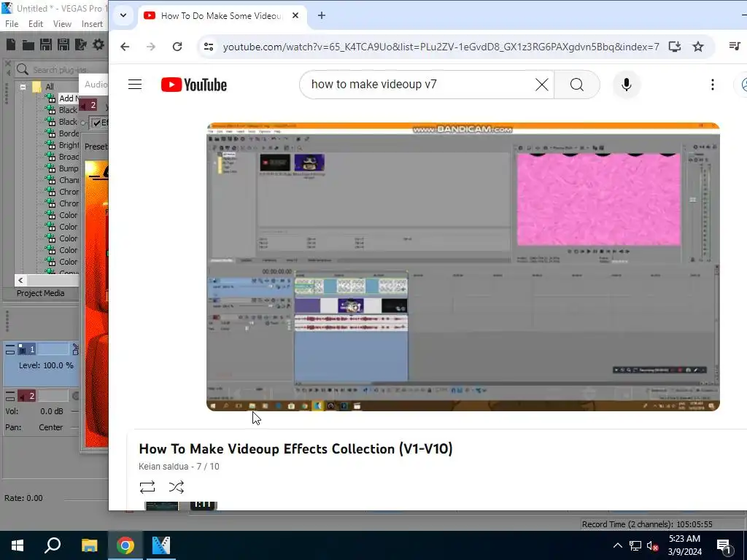Screen dimensions: 747x560
Task: Open a new Chrome tab
Action: click(x=322, y=16)
